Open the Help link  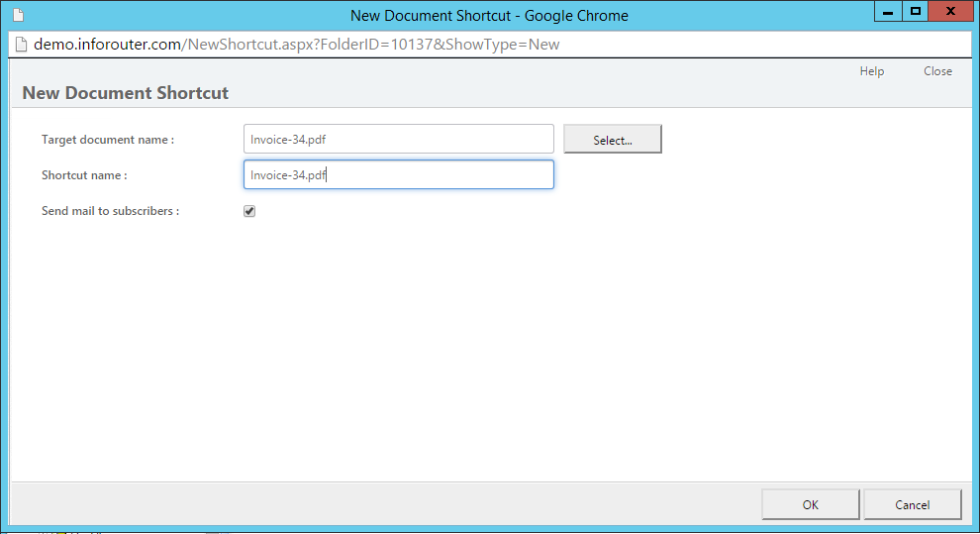tap(871, 71)
